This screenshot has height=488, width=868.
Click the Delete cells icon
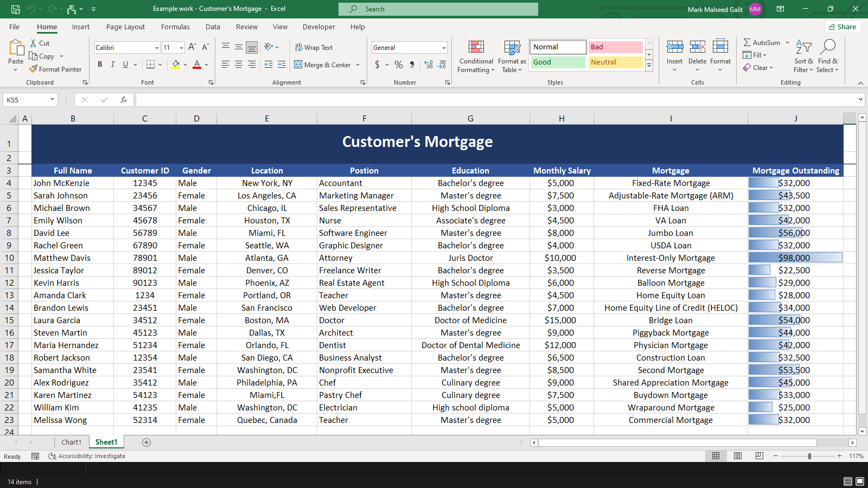[x=698, y=47]
